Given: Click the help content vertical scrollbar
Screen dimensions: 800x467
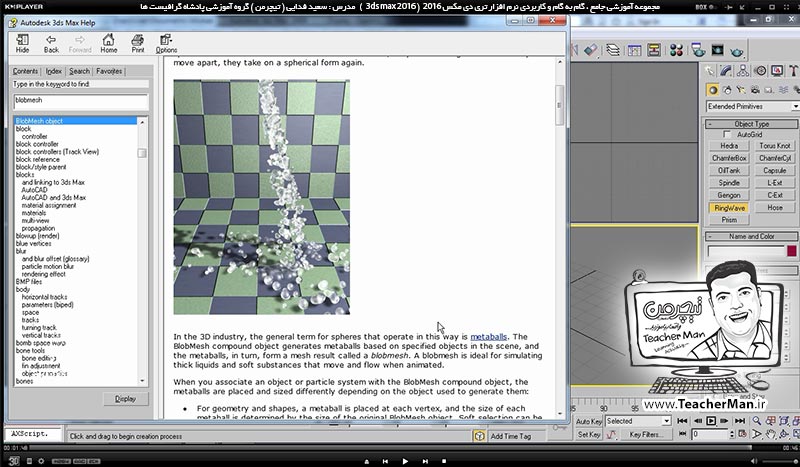Looking at the screenshot, I should [559, 237].
